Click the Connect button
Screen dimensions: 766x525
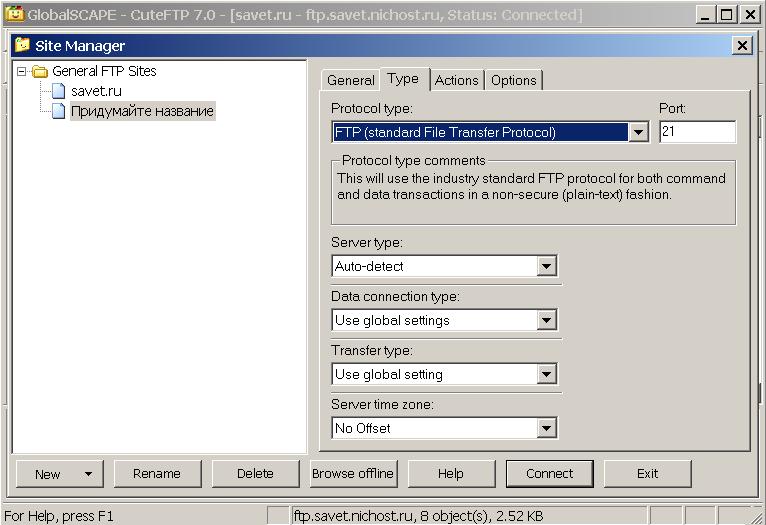point(550,474)
